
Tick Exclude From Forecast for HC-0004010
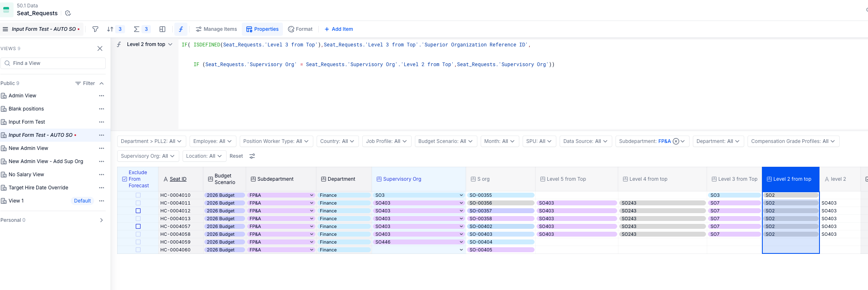138,195
